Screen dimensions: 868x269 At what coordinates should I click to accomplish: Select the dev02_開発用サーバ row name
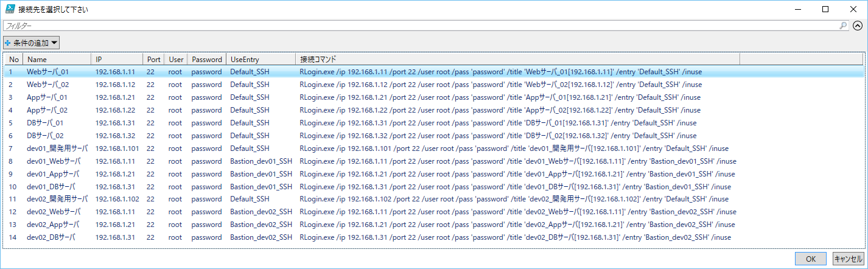(57, 200)
